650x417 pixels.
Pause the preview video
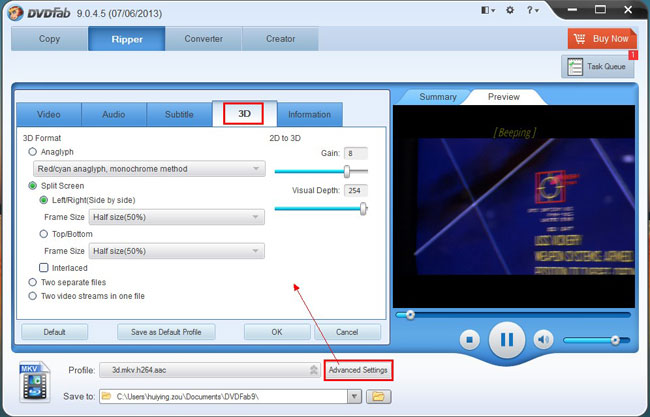point(507,340)
